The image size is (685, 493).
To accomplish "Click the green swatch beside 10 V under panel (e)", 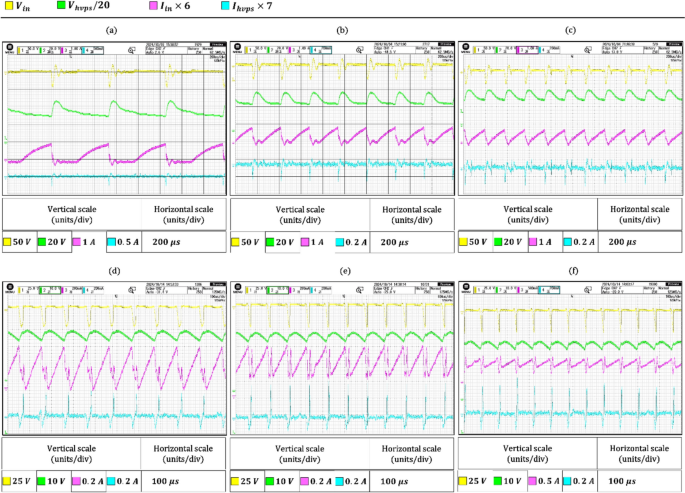I will coord(270,481).
